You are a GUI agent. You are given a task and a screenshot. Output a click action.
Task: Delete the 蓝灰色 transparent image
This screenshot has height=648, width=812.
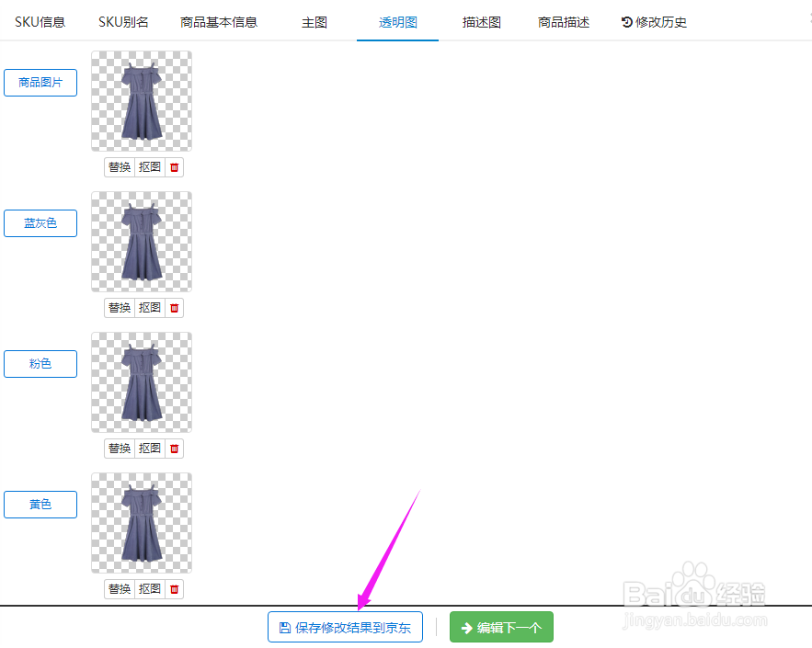coord(175,308)
